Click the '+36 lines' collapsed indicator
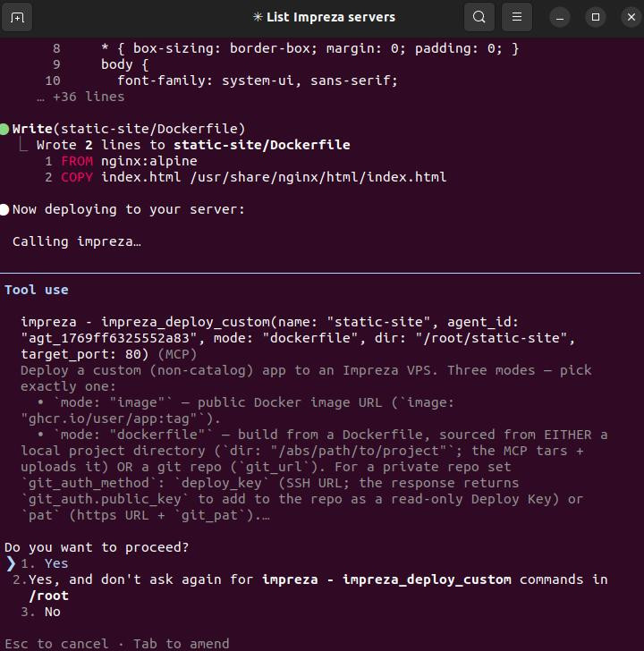The width and height of the screenshot is (644, 651). pos(81,97)
